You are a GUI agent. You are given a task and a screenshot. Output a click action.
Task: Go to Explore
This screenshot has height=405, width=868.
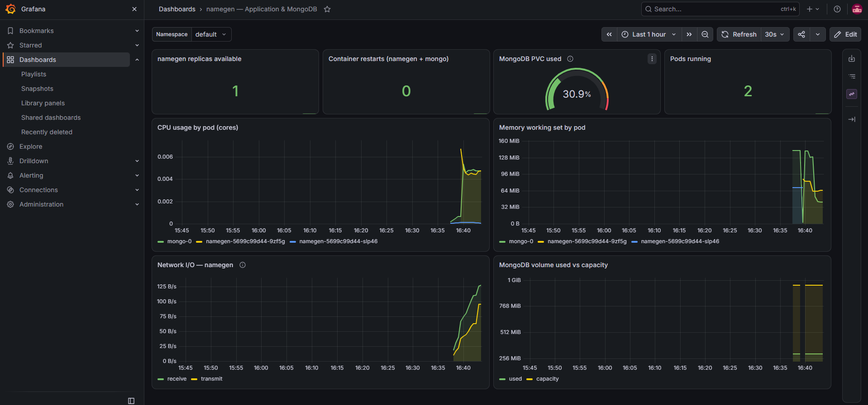(31, 146)
